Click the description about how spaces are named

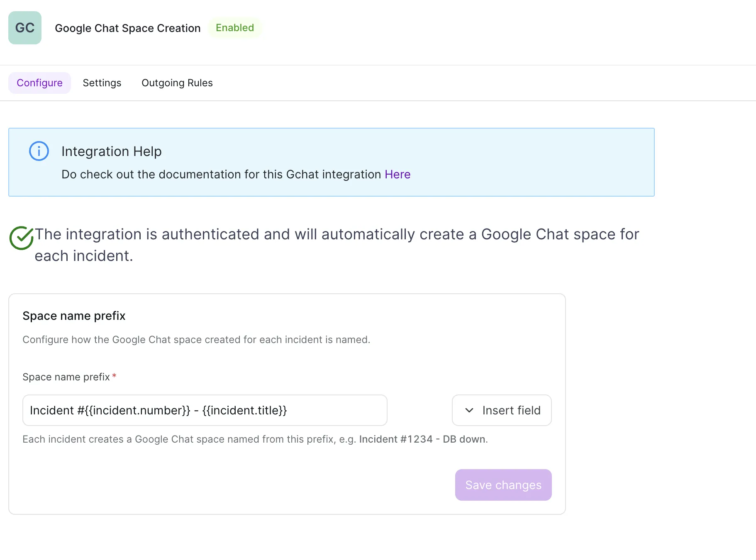pos(196,340)
